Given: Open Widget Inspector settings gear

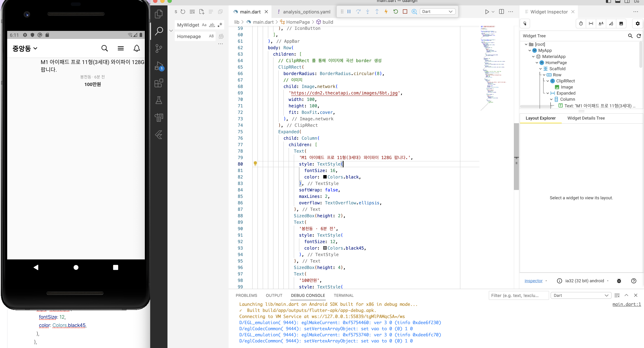Looking at the screenshot, I should 638,24.
